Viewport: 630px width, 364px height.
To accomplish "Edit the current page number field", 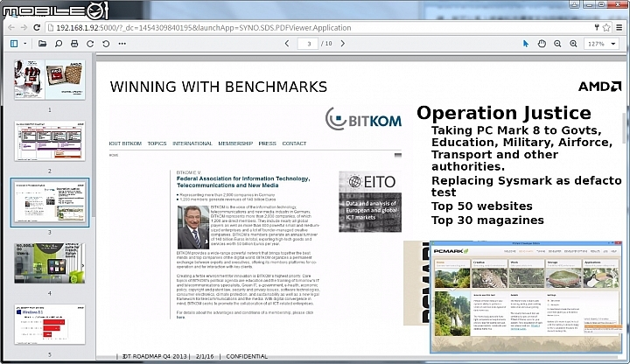I will 308,44.
